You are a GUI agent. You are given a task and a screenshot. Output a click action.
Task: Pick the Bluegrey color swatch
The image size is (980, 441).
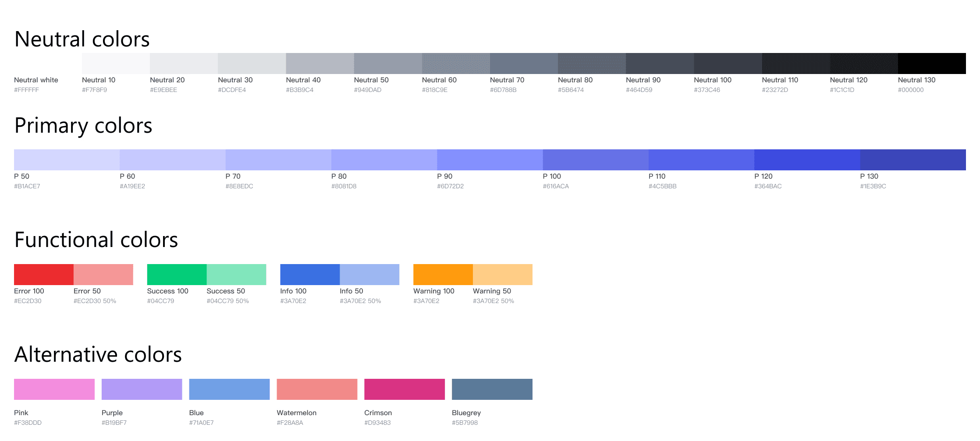(x=492, y=389)
